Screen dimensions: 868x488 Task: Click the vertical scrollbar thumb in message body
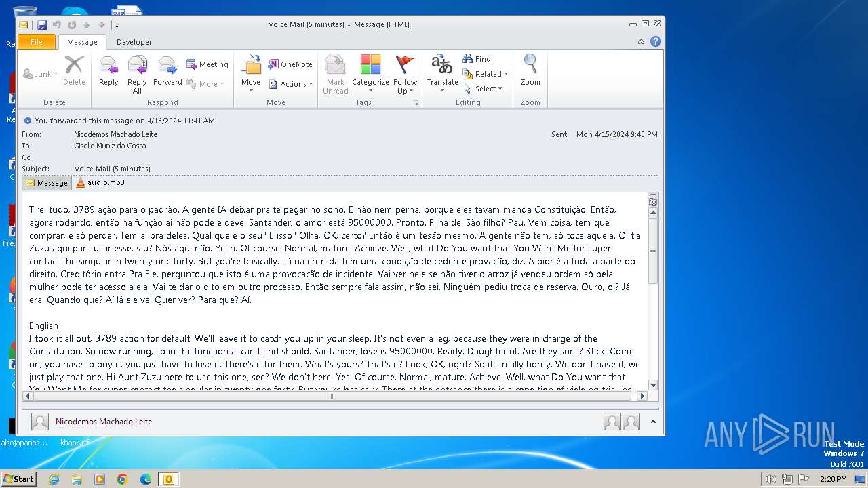tap(653, 251)
